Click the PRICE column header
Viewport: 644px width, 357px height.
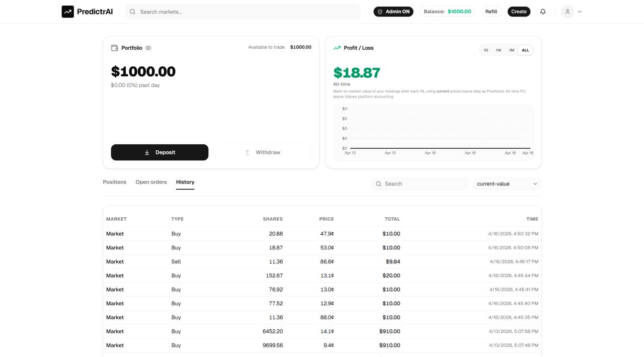(327, 219)
